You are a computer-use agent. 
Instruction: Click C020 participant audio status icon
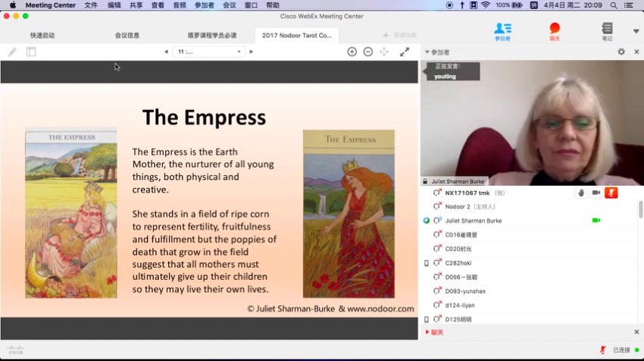pyautogui.click(x=437, y=248)
